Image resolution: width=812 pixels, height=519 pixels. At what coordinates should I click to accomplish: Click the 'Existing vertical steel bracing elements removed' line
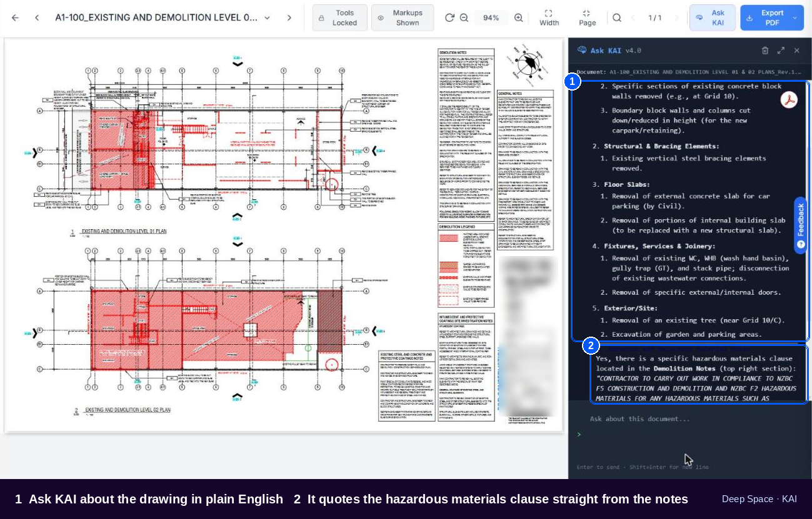tap(689, 163)
